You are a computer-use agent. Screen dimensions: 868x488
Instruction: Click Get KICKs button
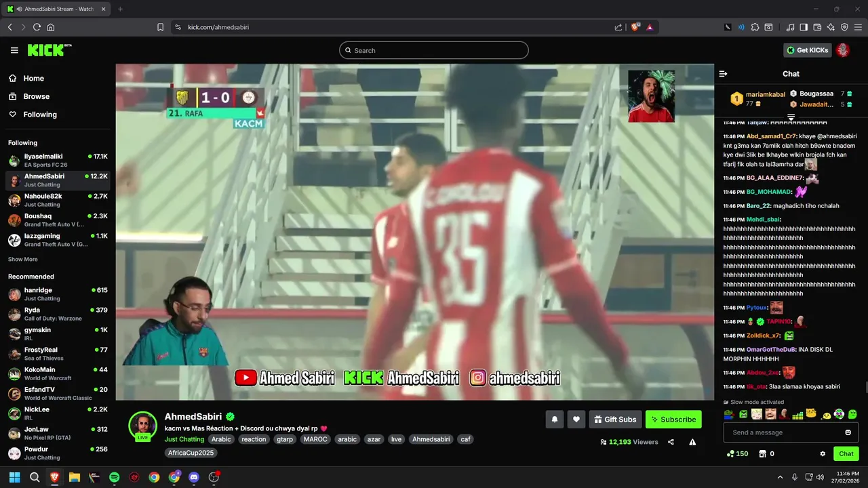pos(808,50)
